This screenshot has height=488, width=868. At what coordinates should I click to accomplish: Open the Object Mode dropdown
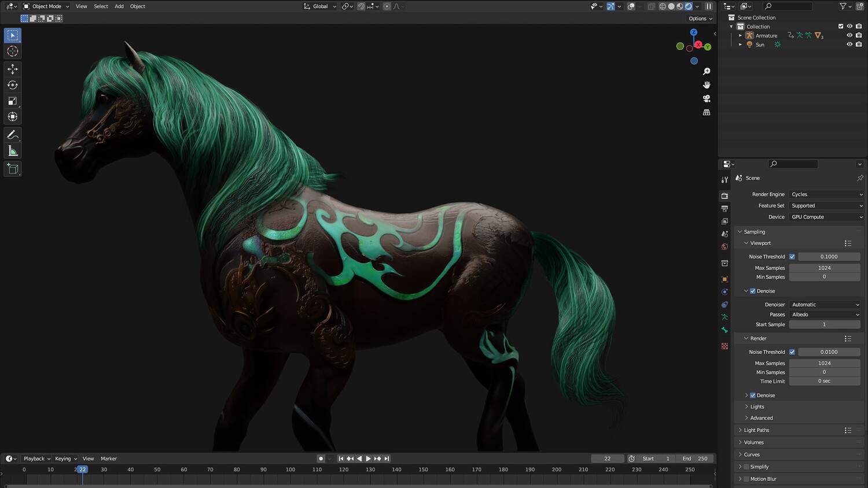(46, 6)
